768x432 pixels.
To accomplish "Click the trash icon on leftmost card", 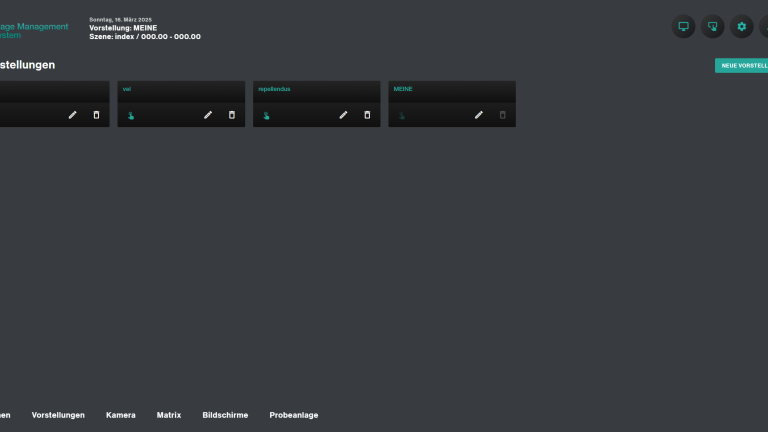I will (96, 115).
